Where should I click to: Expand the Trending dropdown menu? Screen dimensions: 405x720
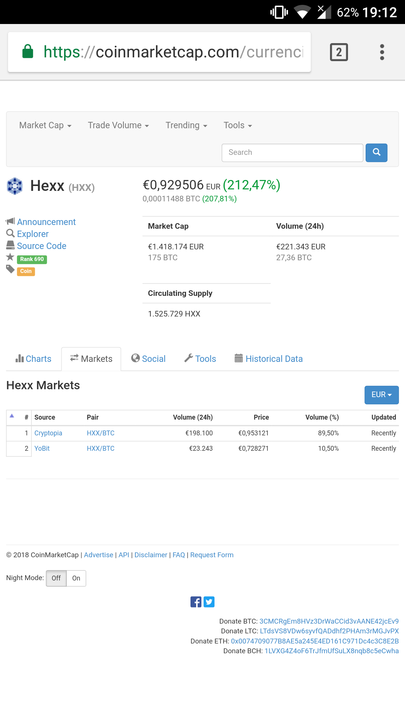186,125
